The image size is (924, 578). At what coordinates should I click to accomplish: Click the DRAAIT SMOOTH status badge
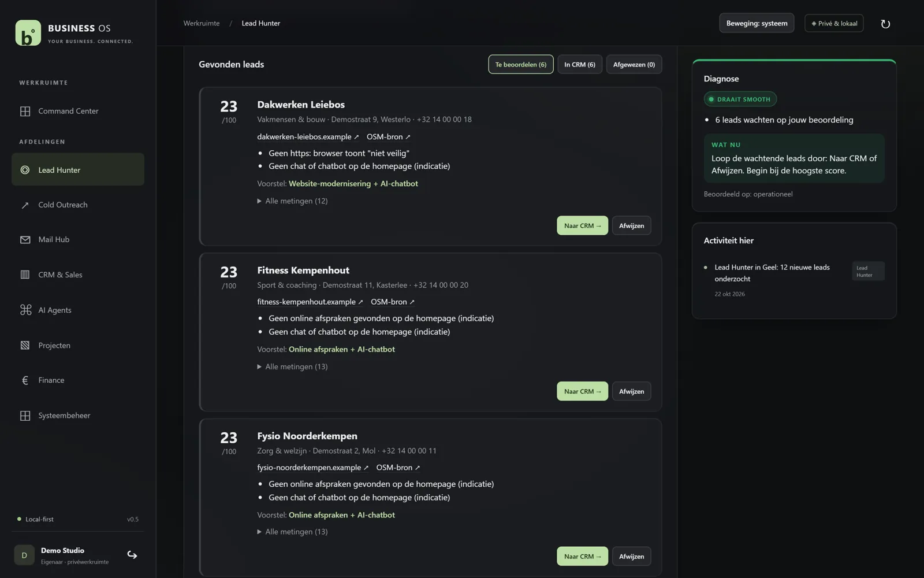tap(740, 99)
